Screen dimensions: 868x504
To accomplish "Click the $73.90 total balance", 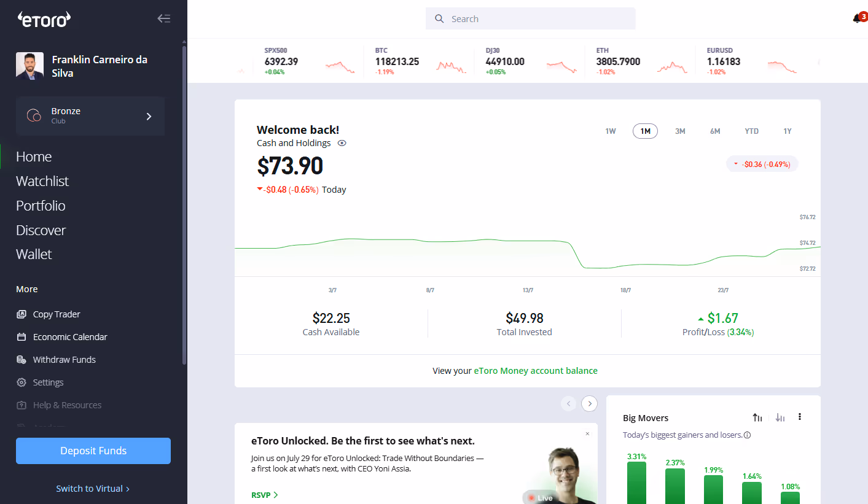I will tap(290, 166).
